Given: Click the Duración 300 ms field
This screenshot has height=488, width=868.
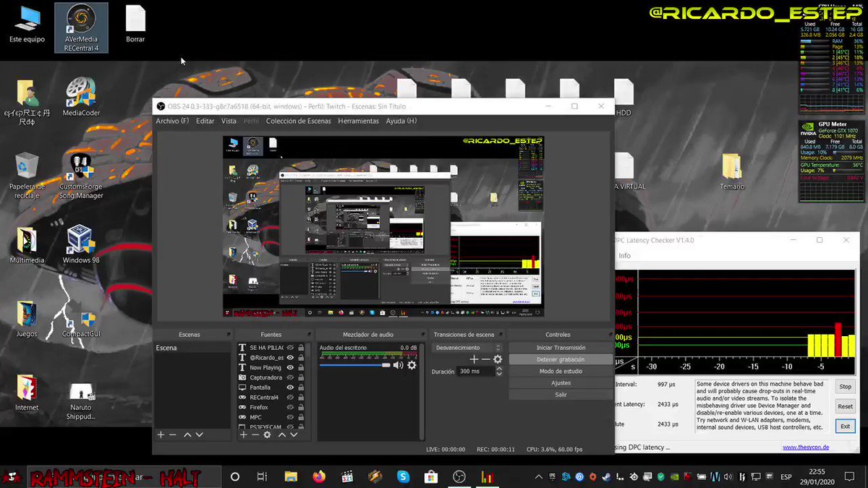Looking at the screenshot, I should pos(475,371).
